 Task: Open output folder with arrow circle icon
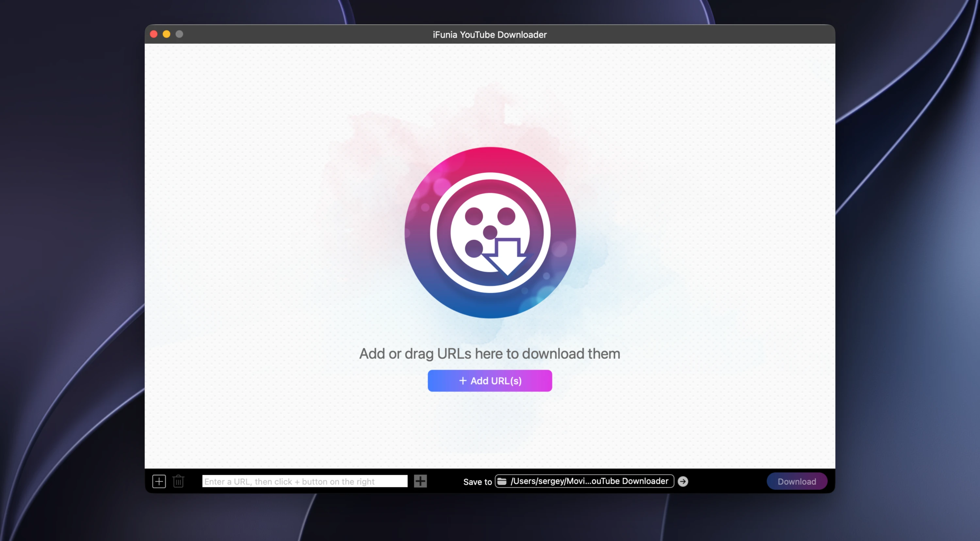[x=683, y=481]
